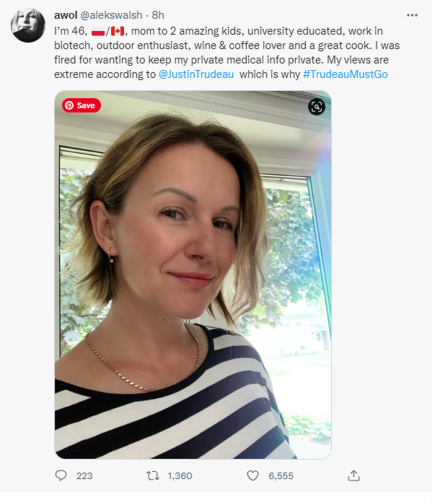The image size is (448, 500).
Task: Open the three-dot more options menu
Action: pos(412,15)
